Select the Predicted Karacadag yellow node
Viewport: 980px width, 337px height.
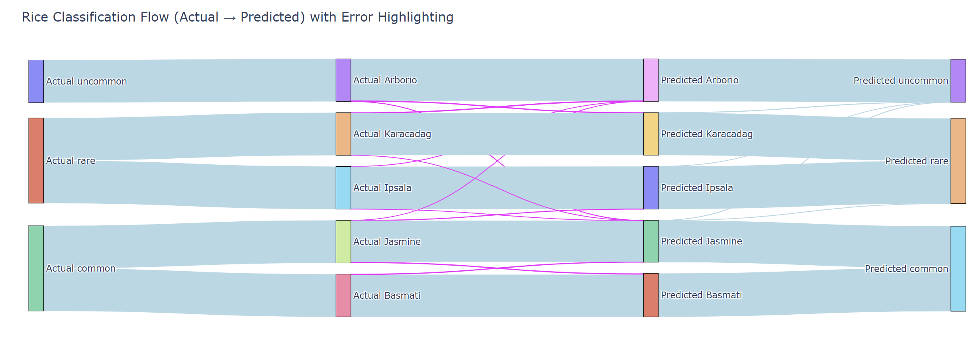click(x=651, y=134)
